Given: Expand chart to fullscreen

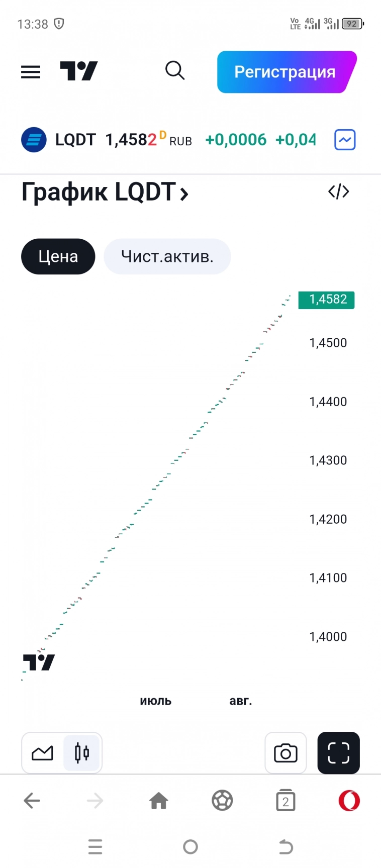Looking at the screenshot, I should (338, 753).
